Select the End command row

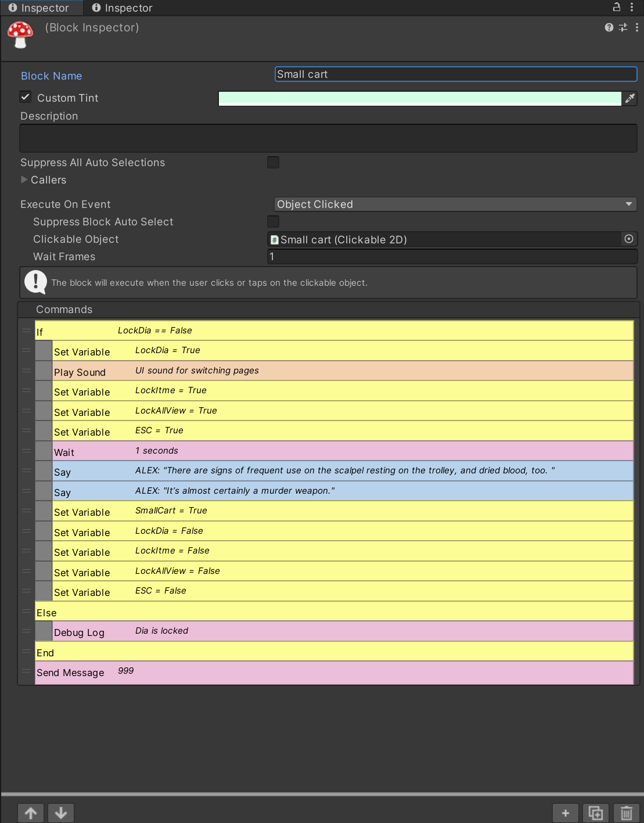pyautogui.click(x=334, y=651)
